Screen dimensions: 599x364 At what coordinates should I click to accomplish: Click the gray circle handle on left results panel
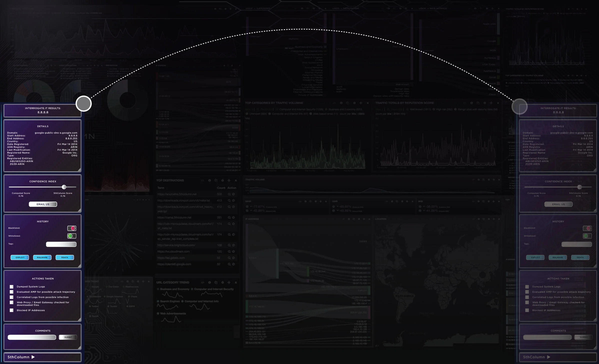84,103
